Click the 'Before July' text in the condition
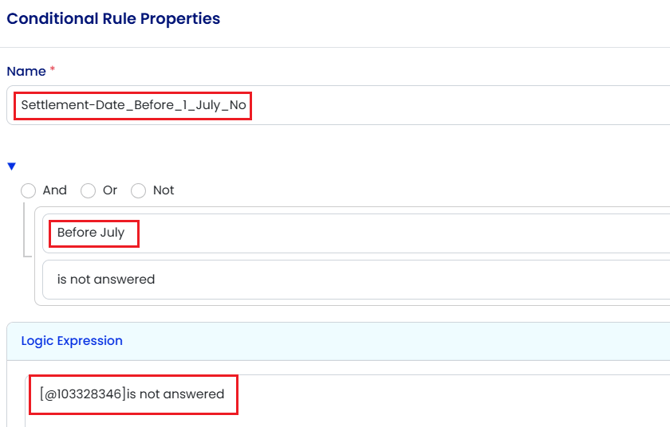 (x=91, y=233)
